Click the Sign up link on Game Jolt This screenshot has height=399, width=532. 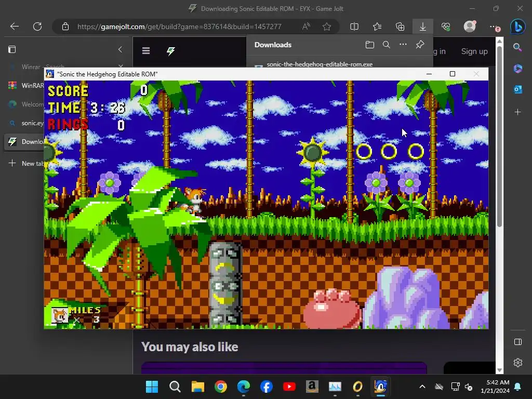[474, 51]
